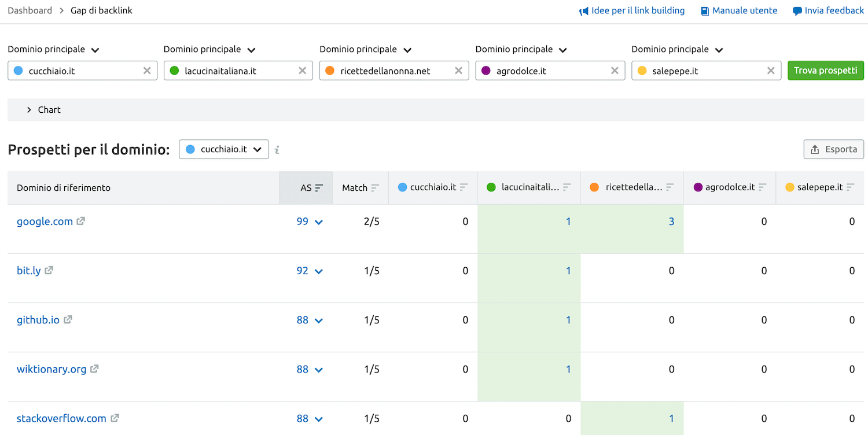
Task: Click stackoverflow.com ricettedella... backlink count 1
Action: pos(671,418)
